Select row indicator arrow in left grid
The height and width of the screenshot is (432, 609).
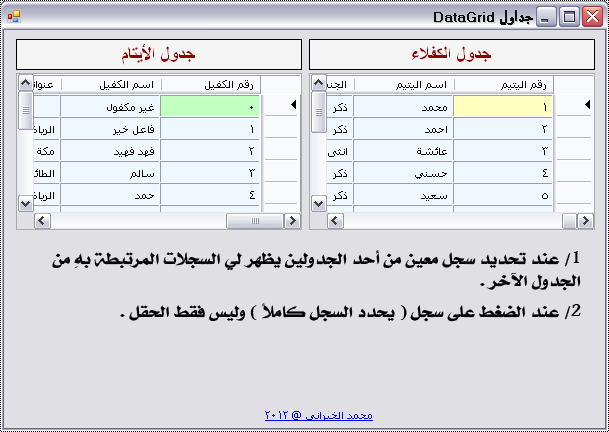pyautogui.click(x=294, y=105)
